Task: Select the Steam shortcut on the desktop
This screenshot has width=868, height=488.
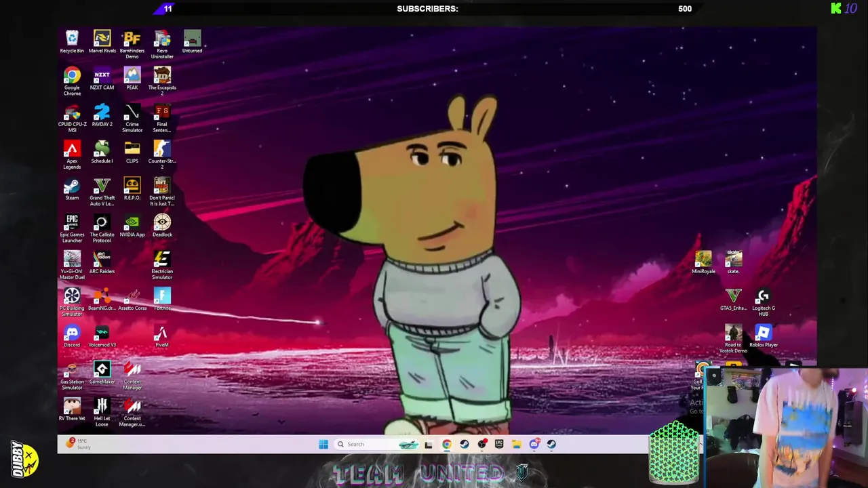Action: [72, 188]
